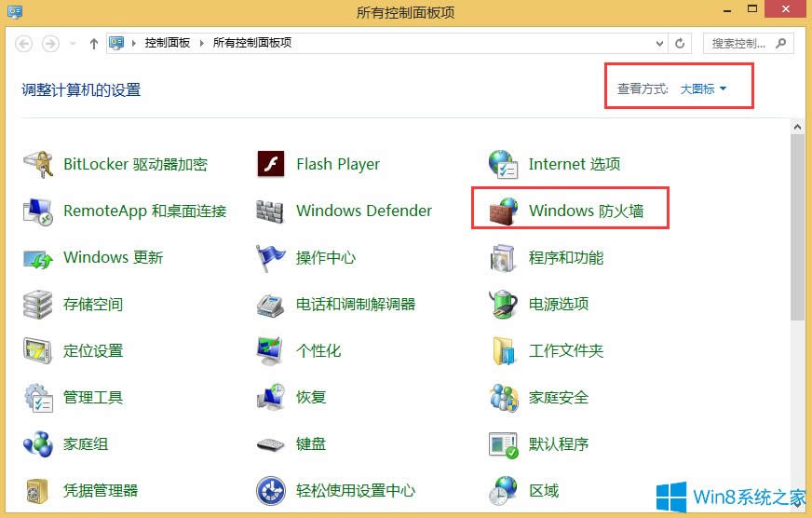812x518 pixels.
Task: Open the 程序和功能 icon
Action: 503,258
